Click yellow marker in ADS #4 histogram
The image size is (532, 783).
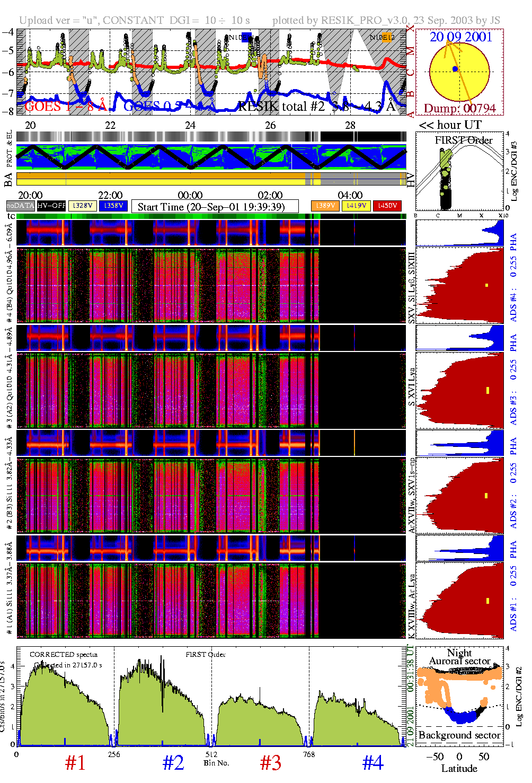point(487,286)
